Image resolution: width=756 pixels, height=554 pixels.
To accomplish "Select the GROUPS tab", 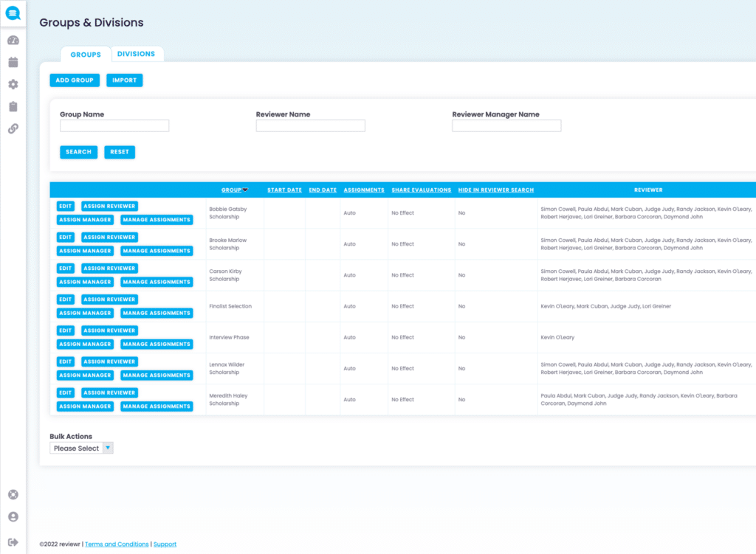I will pos(85,54).
